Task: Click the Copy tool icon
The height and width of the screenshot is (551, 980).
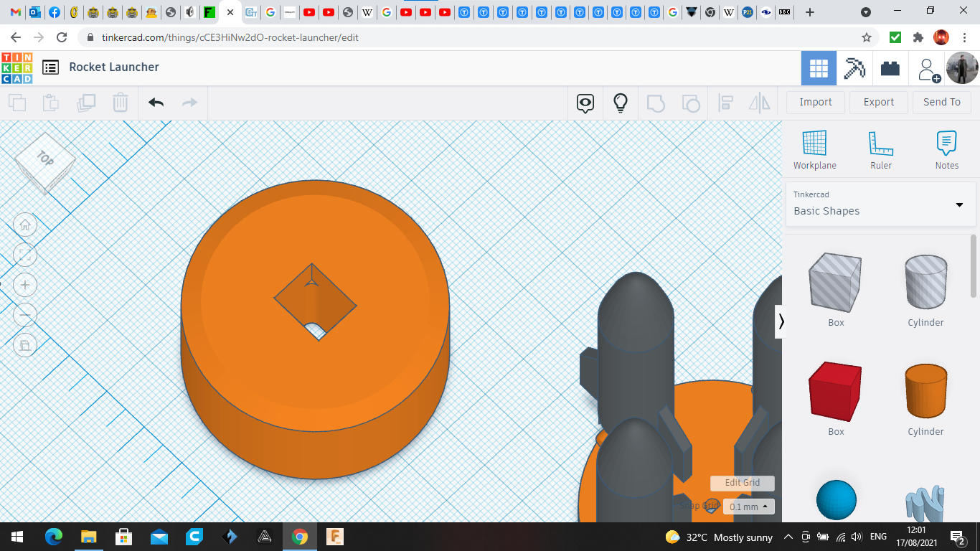Action: pyautogui.click(x=17, y=103)
